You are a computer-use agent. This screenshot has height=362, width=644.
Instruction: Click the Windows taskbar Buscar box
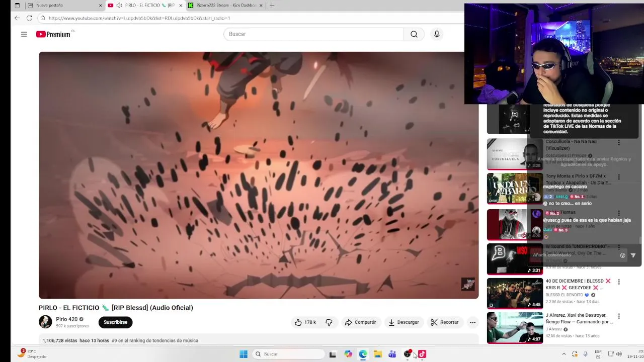point(288,354)
